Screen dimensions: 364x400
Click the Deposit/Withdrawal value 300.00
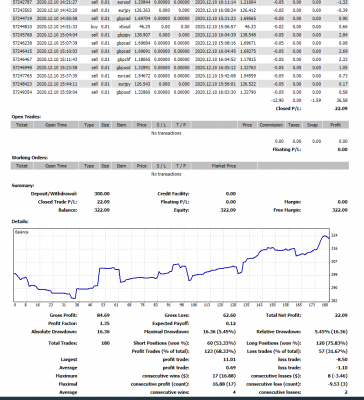pyautogui.click(x=102, y=194)
